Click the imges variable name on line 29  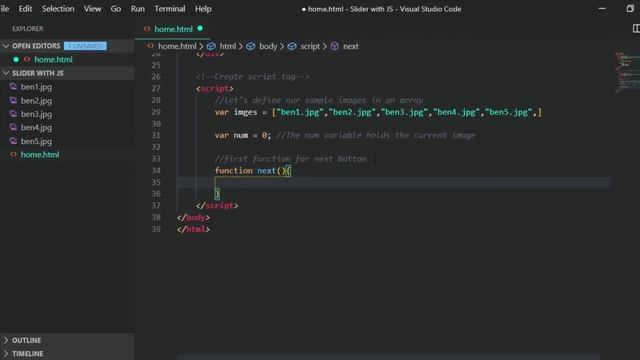(245, 112)
